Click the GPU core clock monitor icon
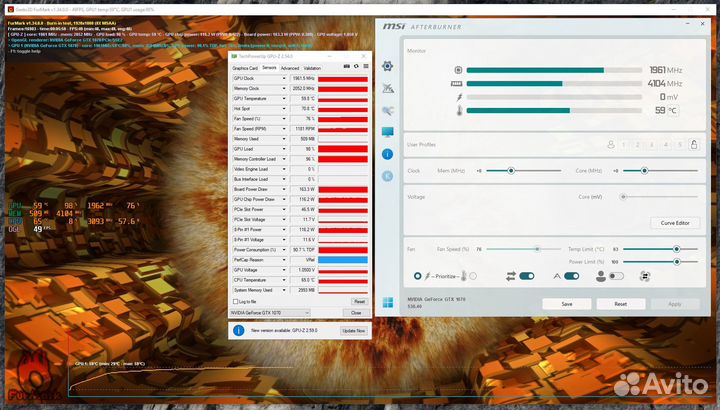The width and height of the screenshot is (720, 410). tap(458, 70)
